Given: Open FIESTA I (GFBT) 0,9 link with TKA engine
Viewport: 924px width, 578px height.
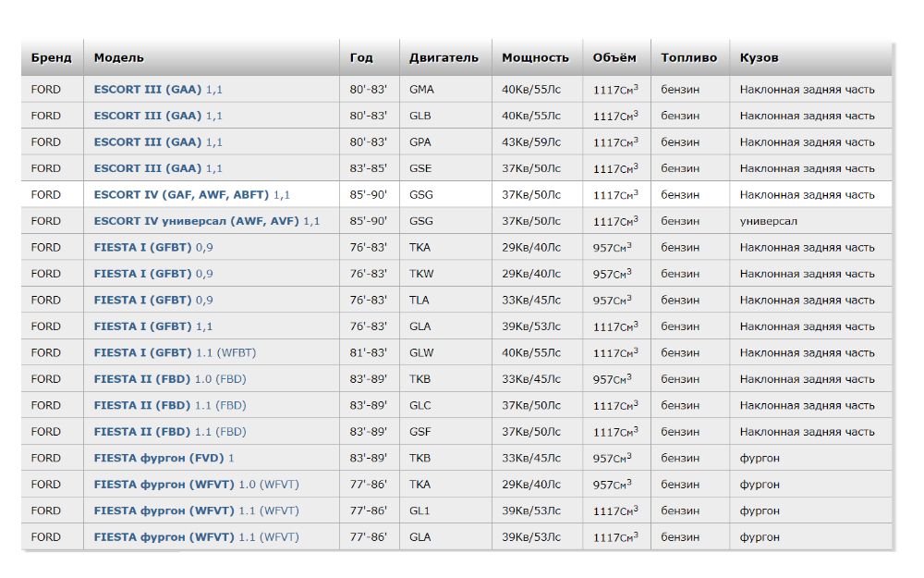Looking at the screenshot, I should (x=153, y=248).
